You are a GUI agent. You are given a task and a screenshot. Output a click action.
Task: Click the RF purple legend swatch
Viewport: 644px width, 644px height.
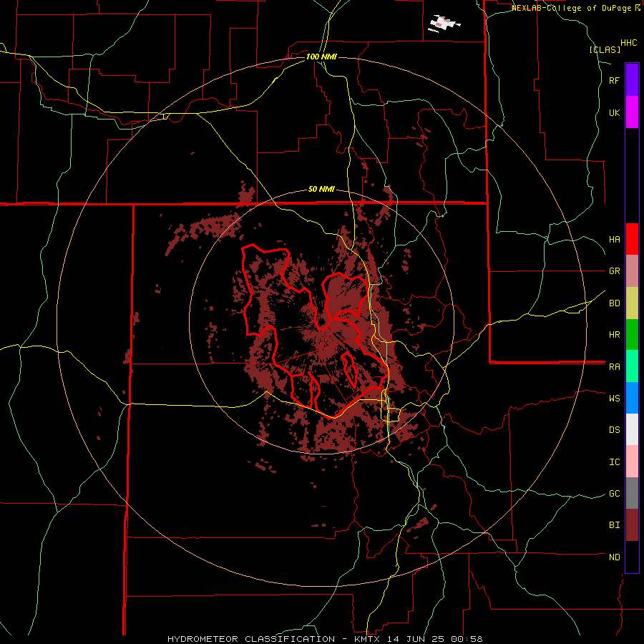[x=632, y=79]
